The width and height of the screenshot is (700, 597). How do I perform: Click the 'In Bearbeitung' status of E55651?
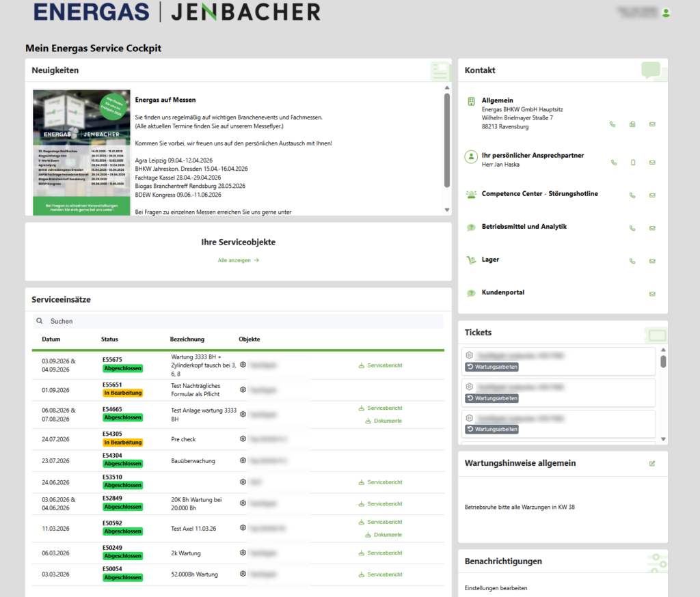click(123, 393)
